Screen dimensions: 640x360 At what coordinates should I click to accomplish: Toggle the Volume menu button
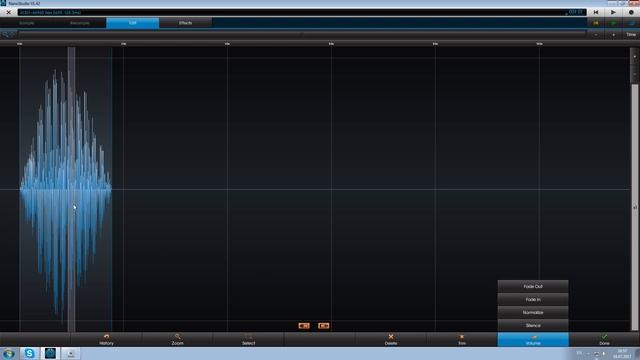533,340
